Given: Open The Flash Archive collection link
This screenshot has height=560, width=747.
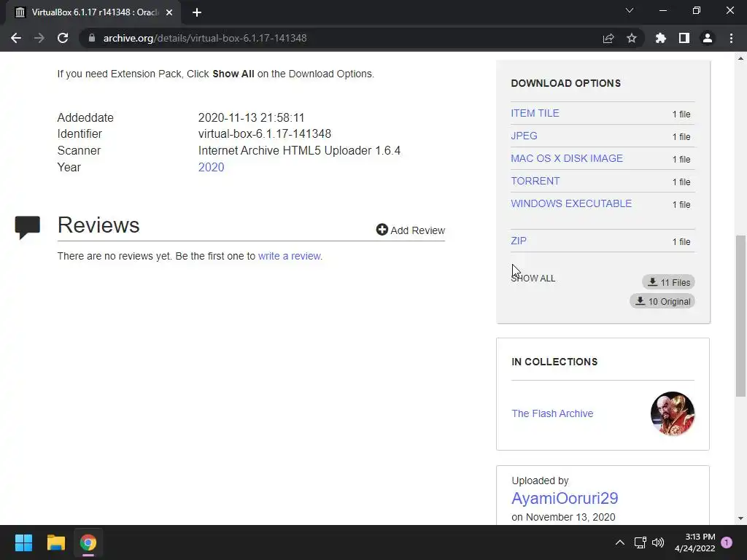Looking at the screenshot, I should (552, 413).
